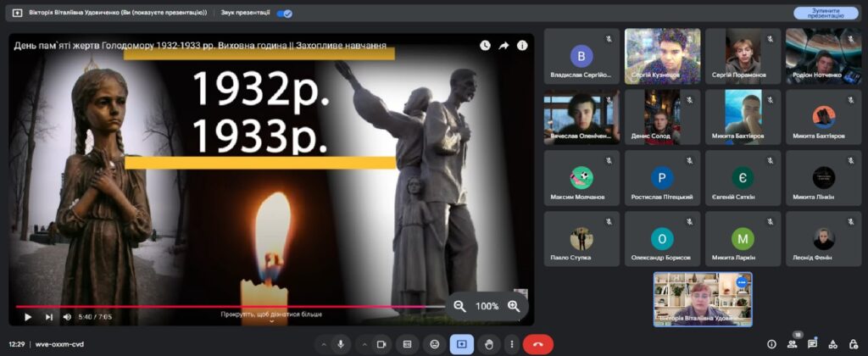This screenshot has height=356, width=868.
Task: Click the camera button in call toolbar
Action: (381, 344)
